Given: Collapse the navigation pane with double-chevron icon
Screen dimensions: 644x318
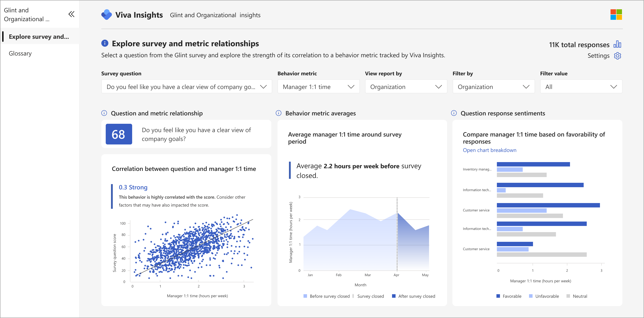Looking at the screenshot, I should tap(72, 14).
